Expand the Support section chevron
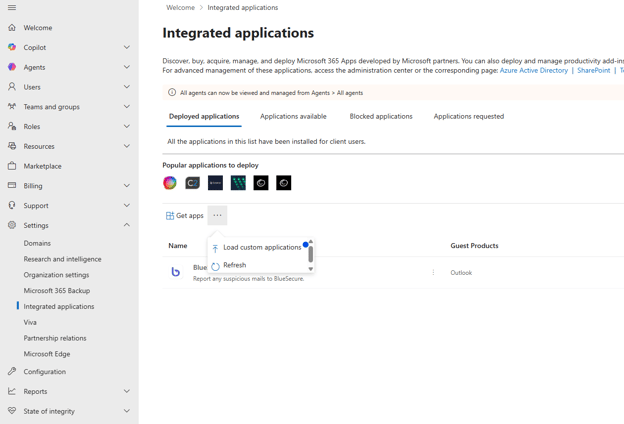624x424 pixels. tap(127, 205)
